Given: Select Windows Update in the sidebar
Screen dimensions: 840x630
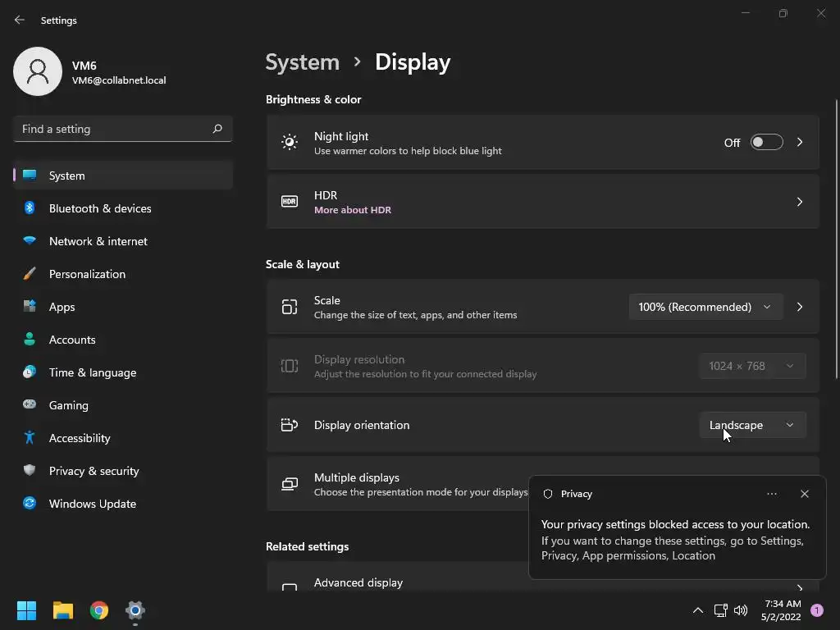Looking at the screenshot, I should pos(93,504).
